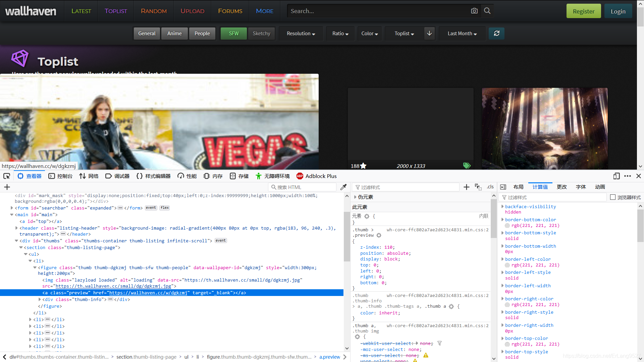
Task: Activate the element picker tool
Action: [7, 176]
